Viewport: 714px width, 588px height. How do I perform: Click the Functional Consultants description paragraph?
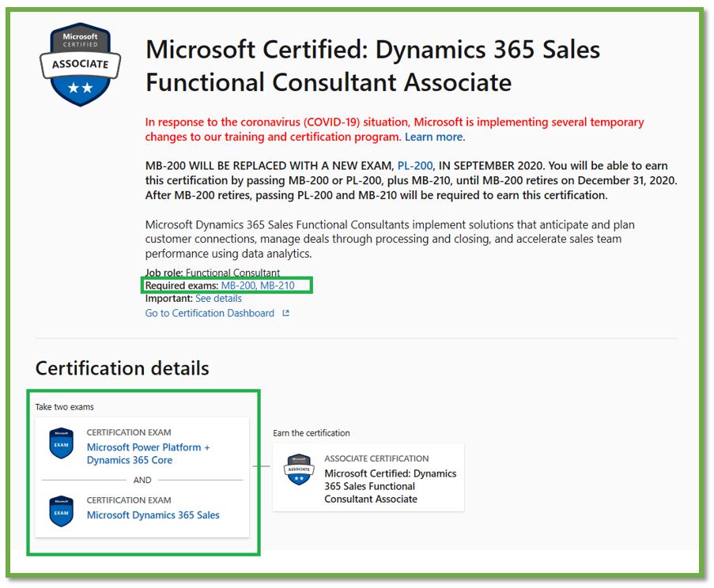tap(390, 239)
